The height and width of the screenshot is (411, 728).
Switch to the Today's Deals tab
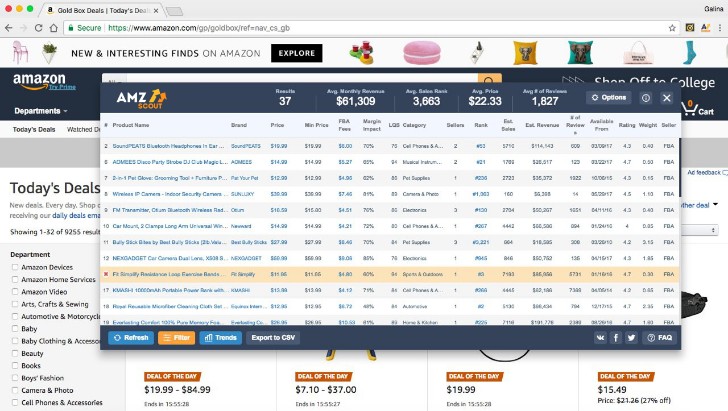(34, 129)
